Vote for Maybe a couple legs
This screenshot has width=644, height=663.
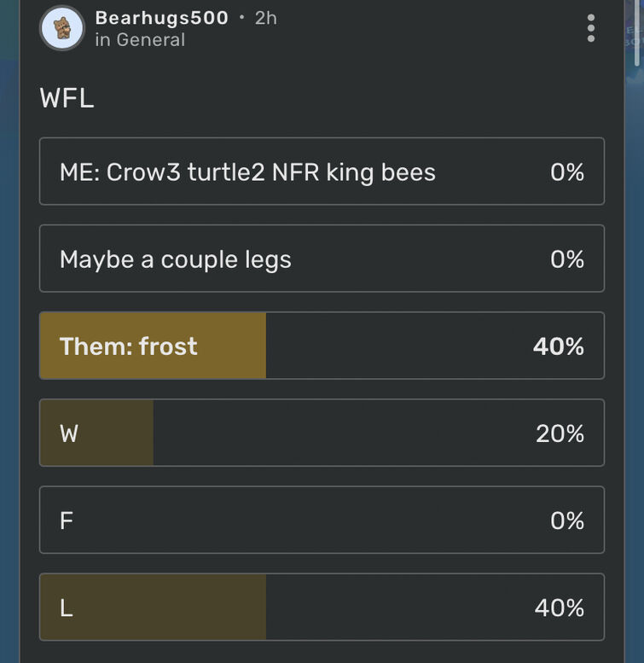[322, 259]
